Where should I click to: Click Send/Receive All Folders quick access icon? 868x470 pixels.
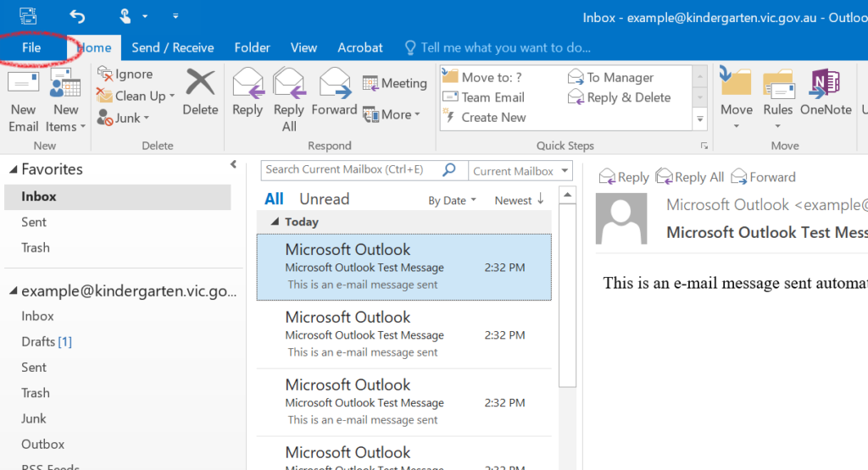tap(28, 16)
